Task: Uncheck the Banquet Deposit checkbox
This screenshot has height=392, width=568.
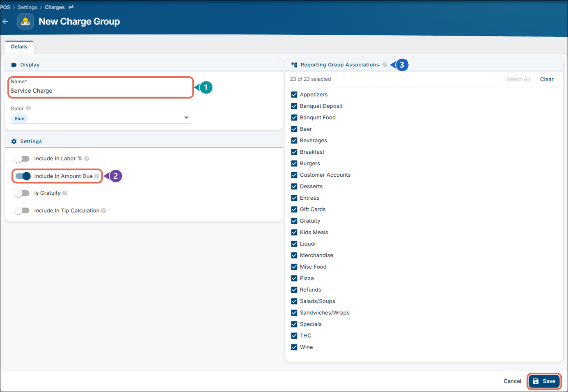Action: [294, 106]
